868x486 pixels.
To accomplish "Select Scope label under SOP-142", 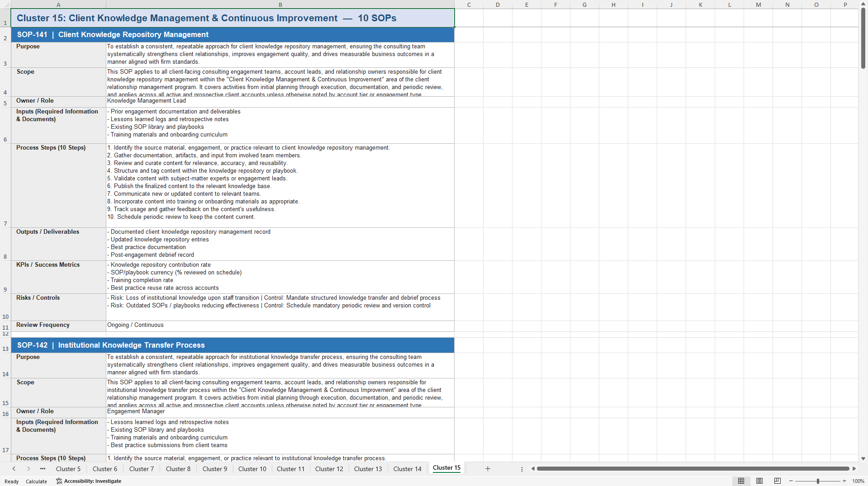I will pyautogui.click(x=58, y=392).
